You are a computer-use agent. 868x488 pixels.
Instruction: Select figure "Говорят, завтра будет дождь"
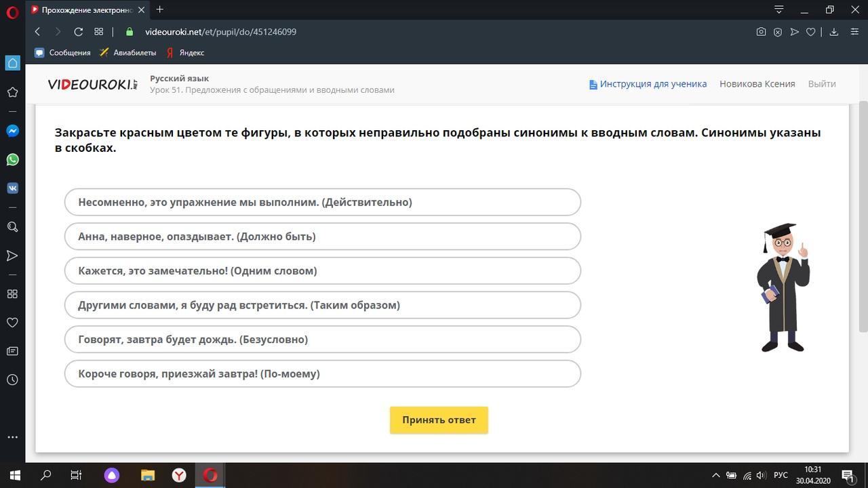(x=322, y=340)
